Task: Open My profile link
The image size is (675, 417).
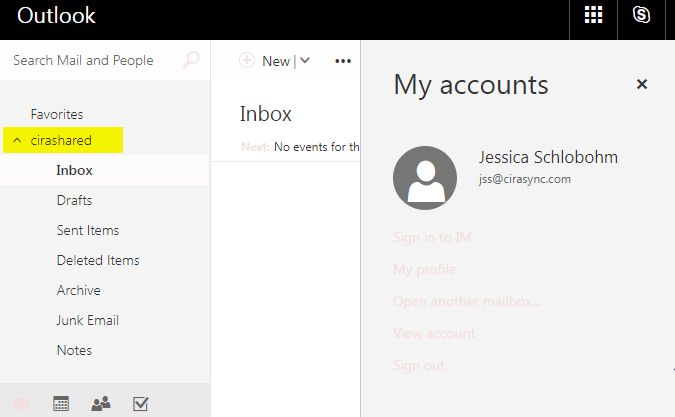Action: (x=424, y=269)
